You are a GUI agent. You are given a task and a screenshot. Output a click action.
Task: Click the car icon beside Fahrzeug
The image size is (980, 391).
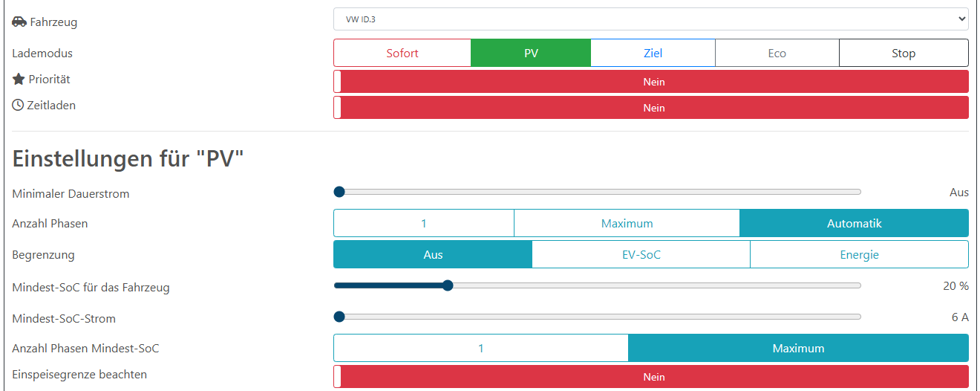point(19,22)
